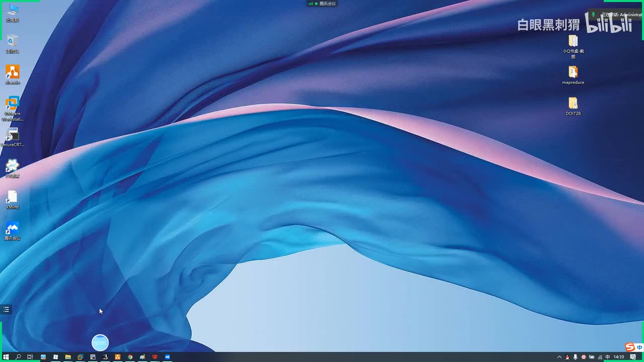Click the round blue floating recording timer

[100, 342]
